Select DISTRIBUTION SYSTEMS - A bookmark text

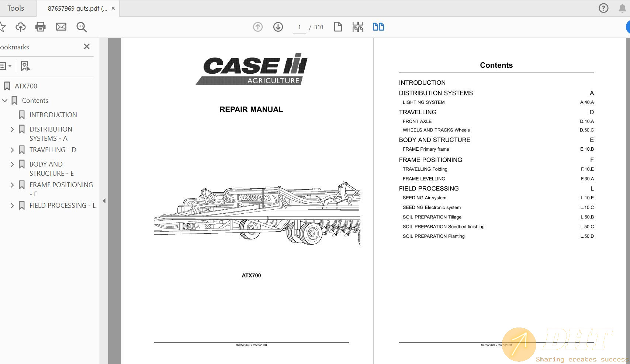pyautogui.click(x=51, y=134)
